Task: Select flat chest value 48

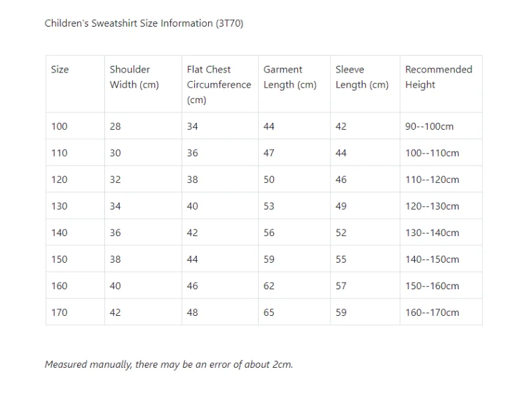Action: coord(192,313)
